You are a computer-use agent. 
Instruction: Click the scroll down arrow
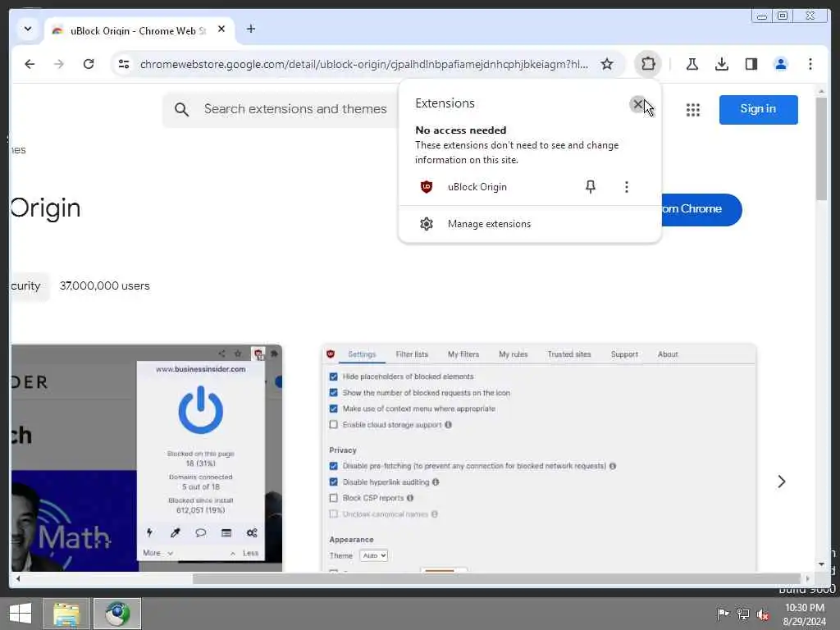point(820,564)
